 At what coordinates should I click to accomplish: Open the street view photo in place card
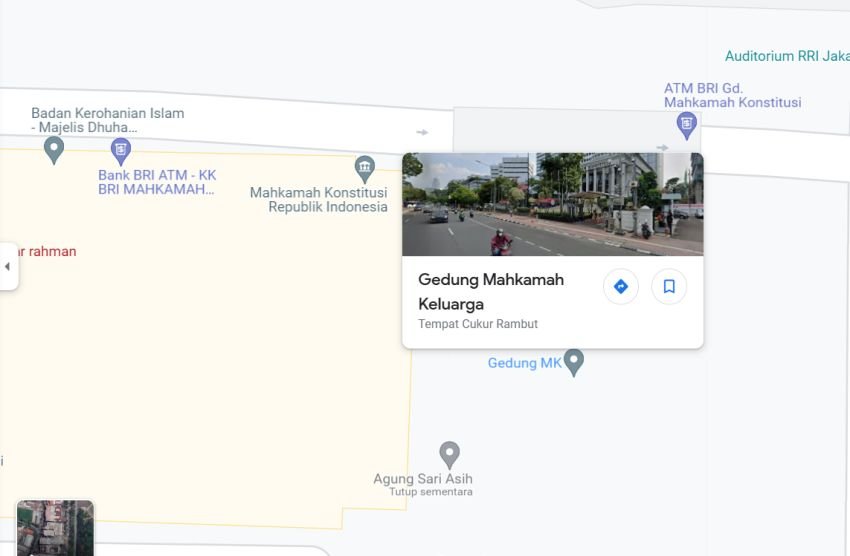click(x=552, y=204)
